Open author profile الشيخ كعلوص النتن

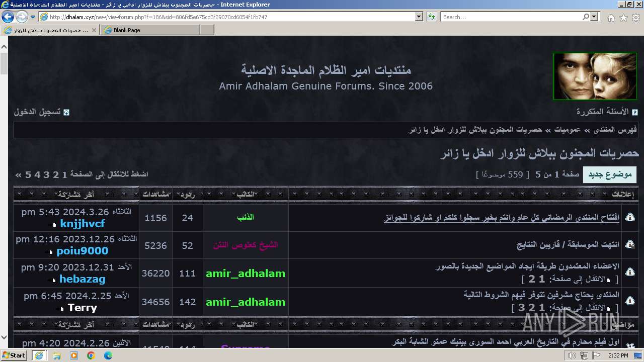point(246,245)
